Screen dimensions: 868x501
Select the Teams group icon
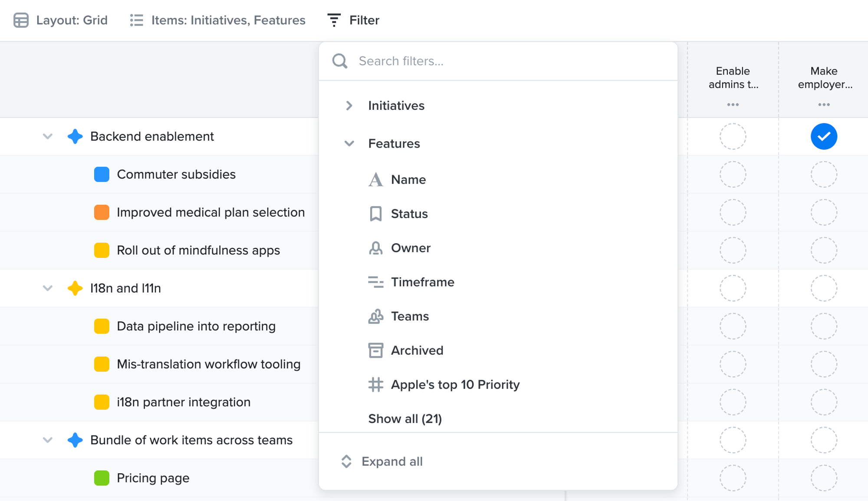pyautogui.click(x=376, y=316)
